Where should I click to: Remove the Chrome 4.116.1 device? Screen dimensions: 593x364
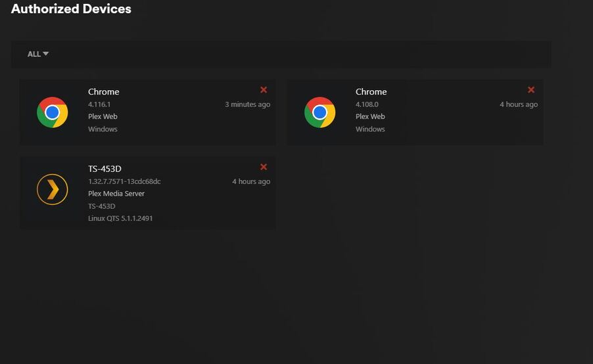click(x=264, y=90)
